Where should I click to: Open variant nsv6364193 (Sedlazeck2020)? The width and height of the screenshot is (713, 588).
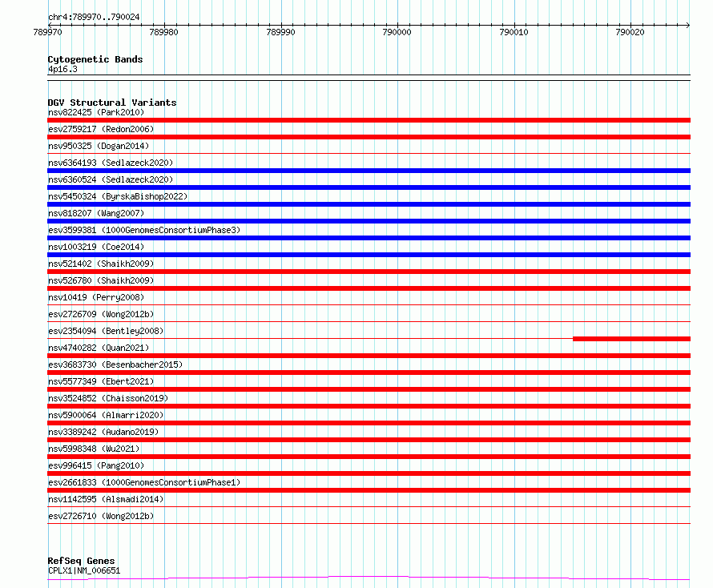tap(111, 163)
